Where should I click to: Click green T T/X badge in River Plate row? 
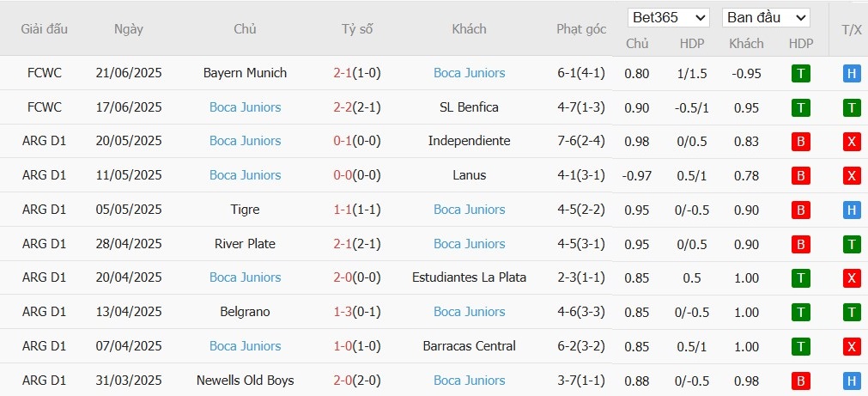coord(852,244)
